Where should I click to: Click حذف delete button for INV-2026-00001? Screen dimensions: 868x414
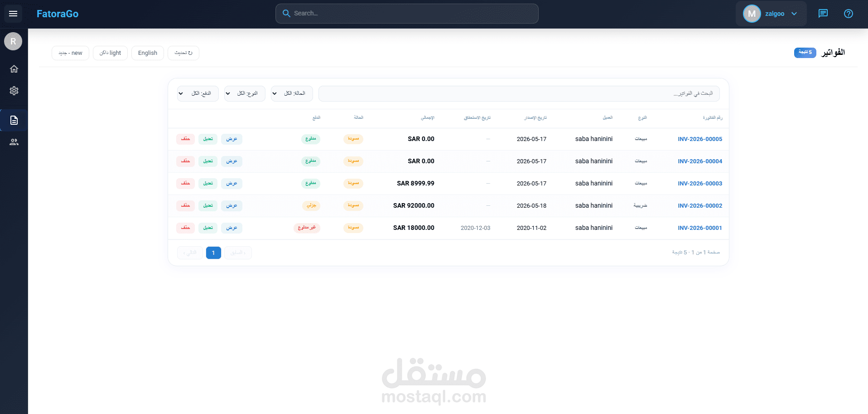point(185,228)
